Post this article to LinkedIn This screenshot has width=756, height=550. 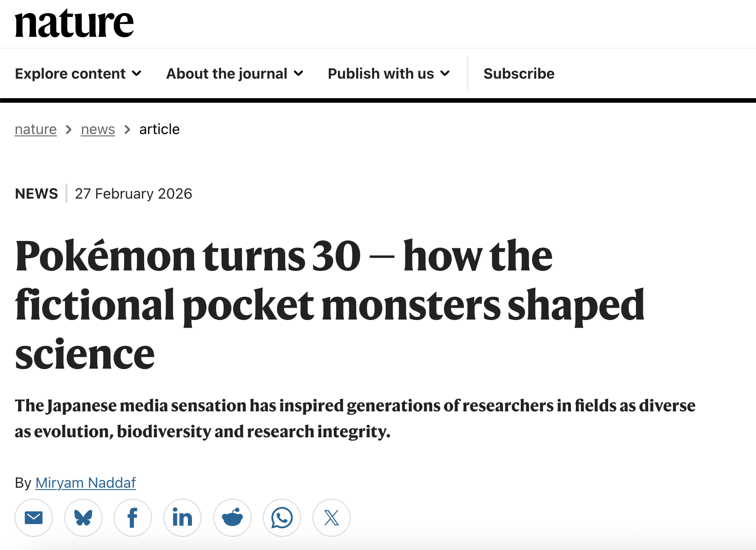pos(182,518)
